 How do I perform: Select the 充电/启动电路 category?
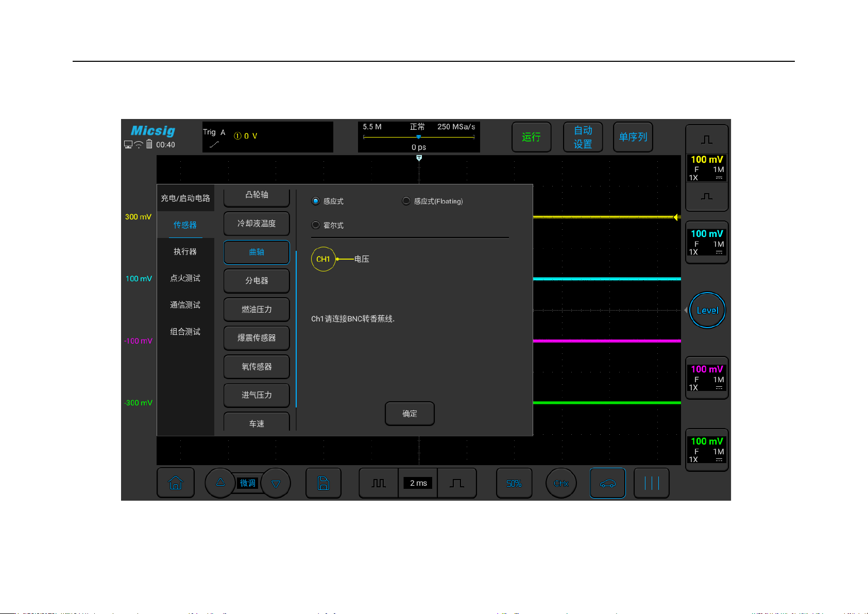[x=185, y=198]
